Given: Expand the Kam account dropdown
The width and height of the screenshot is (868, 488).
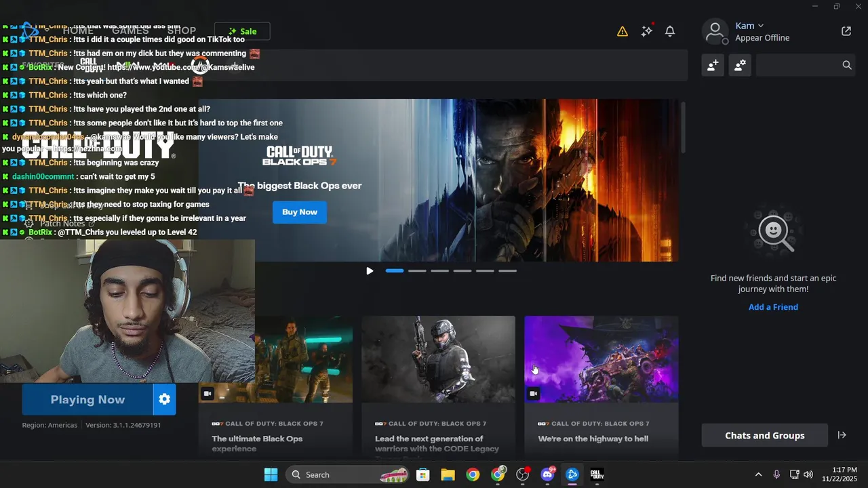Looking at the screenshot, I should [x=760, y=26].
